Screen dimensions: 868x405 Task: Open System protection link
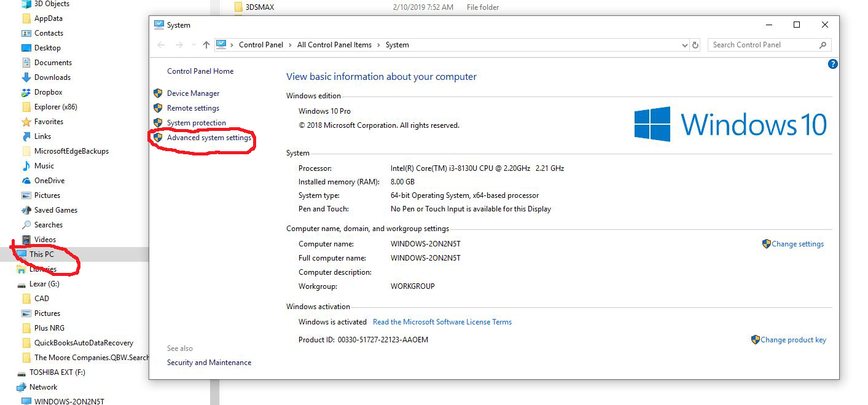197,123
